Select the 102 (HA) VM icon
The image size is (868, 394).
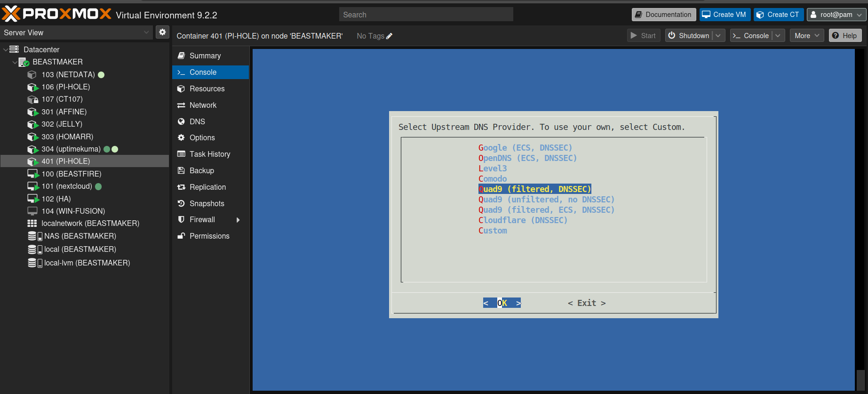(x=33, y=199)
